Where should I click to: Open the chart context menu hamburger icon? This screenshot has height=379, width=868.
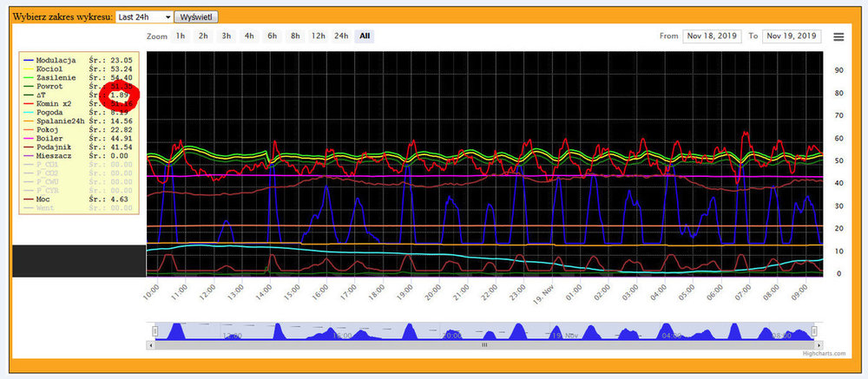838,36
